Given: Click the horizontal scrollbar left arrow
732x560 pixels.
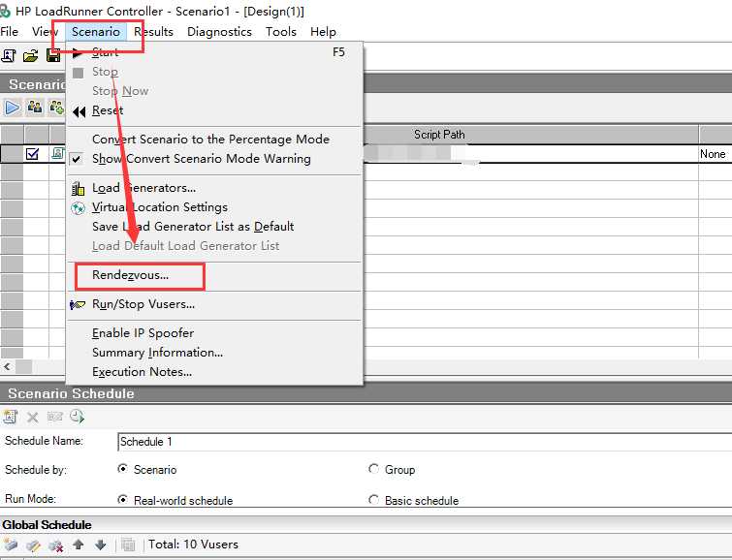Looking at the screenshot, I should pyautogui.click(x=7, y=367).
